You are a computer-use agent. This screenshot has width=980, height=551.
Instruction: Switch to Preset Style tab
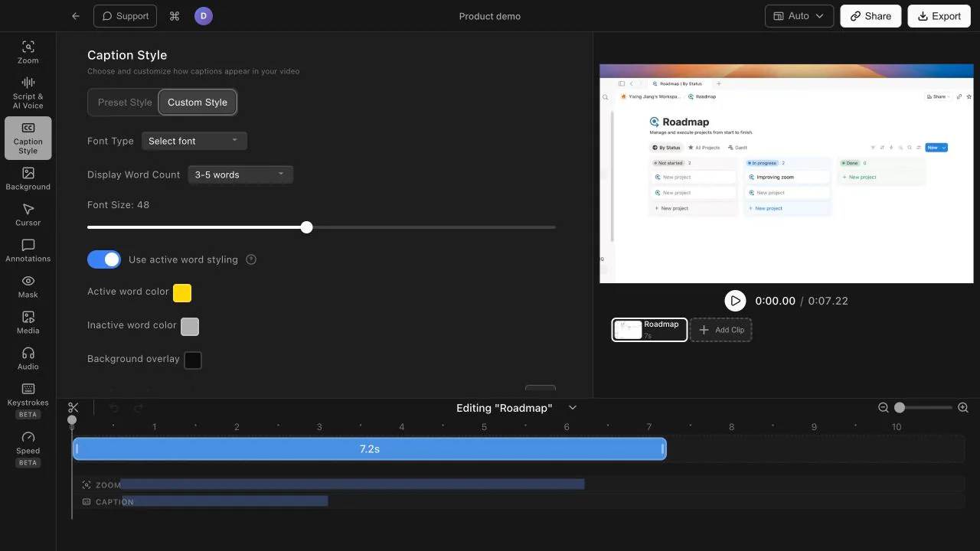pyautogui.click(x=125, y=103)
